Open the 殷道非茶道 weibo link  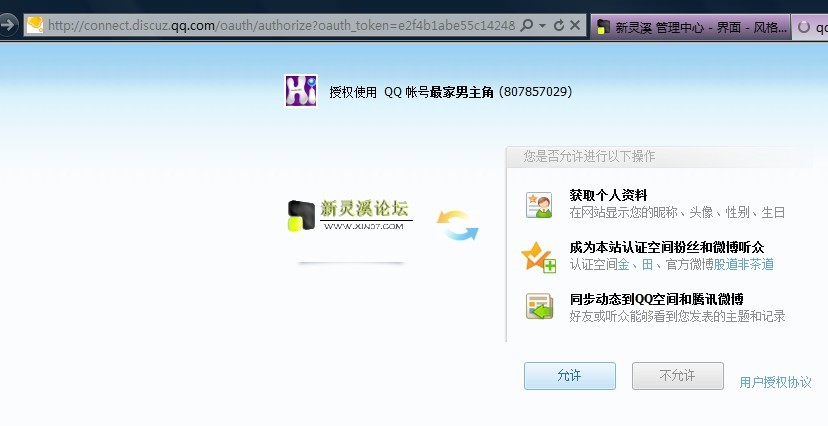(x=744, y=264)
